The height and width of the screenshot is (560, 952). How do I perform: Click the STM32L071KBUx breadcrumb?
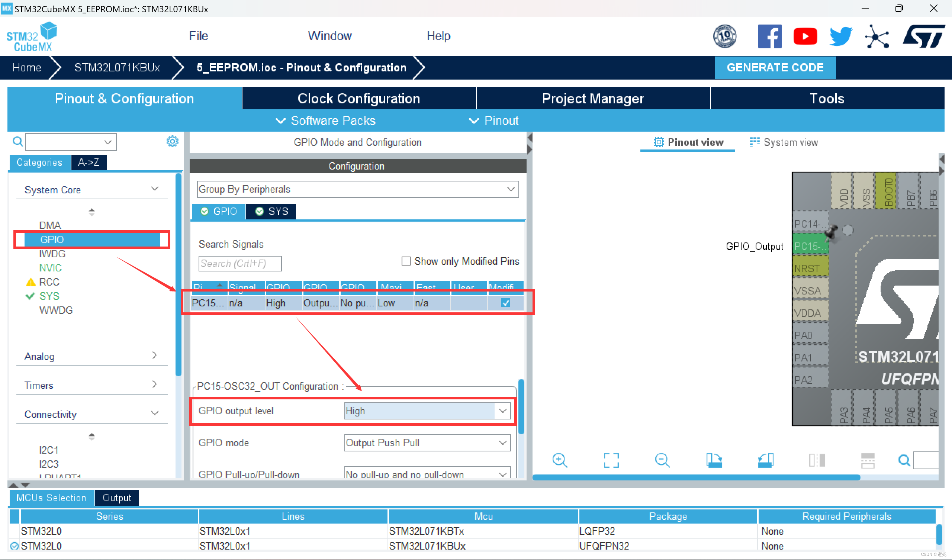117,67
